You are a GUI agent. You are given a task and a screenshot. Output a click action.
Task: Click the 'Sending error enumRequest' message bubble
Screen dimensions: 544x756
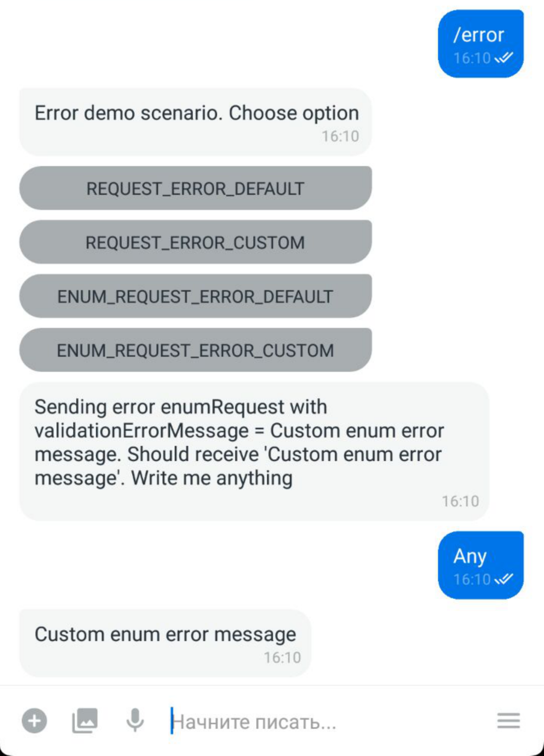click(254, 452)
